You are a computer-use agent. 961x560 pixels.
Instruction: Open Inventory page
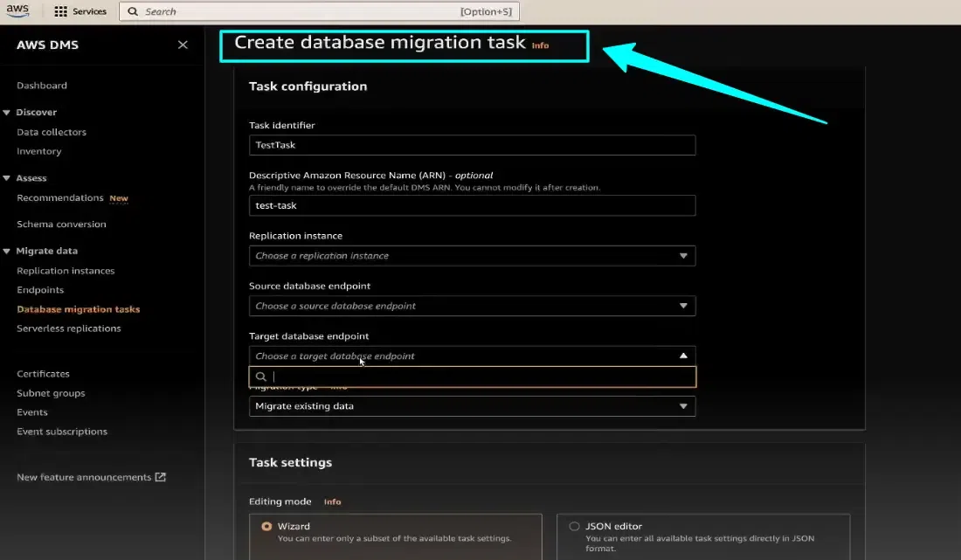(x=38, y=151)
